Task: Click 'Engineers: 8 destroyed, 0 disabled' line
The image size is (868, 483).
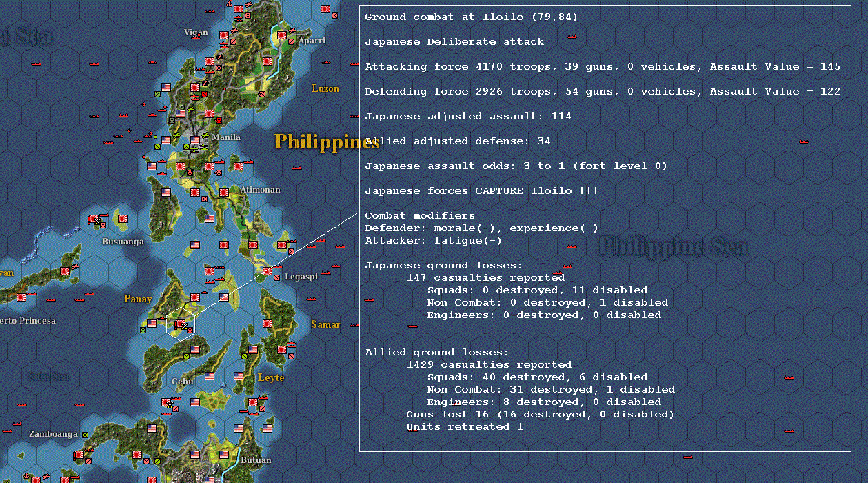Action: [544, 402]
